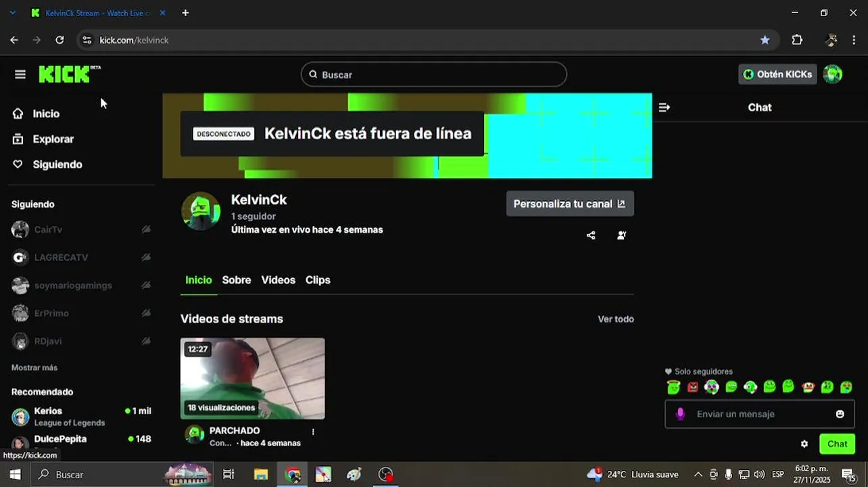Focus the Enviar un mensaje field
This screenshot has width=868, height=487.
761,414
